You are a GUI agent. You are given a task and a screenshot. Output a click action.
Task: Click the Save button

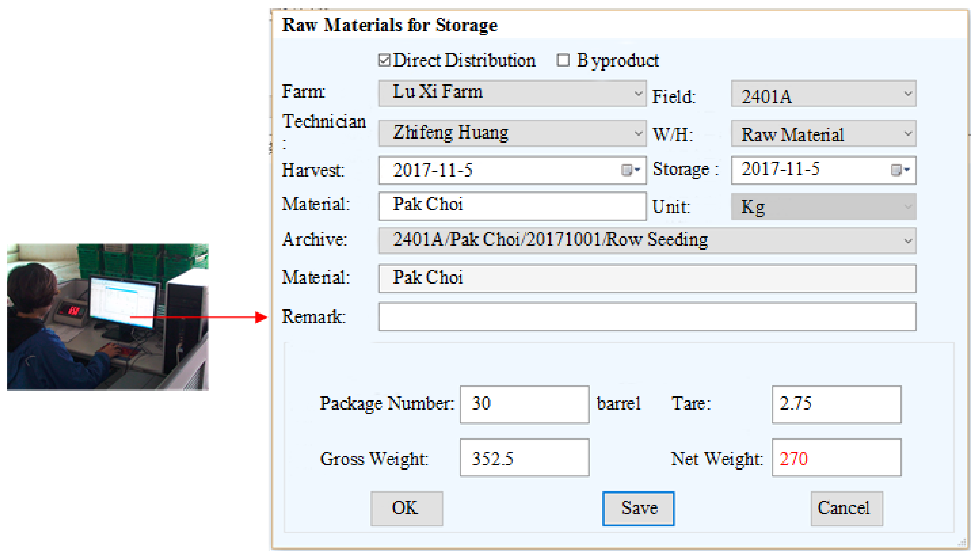(x=638, y=508)
